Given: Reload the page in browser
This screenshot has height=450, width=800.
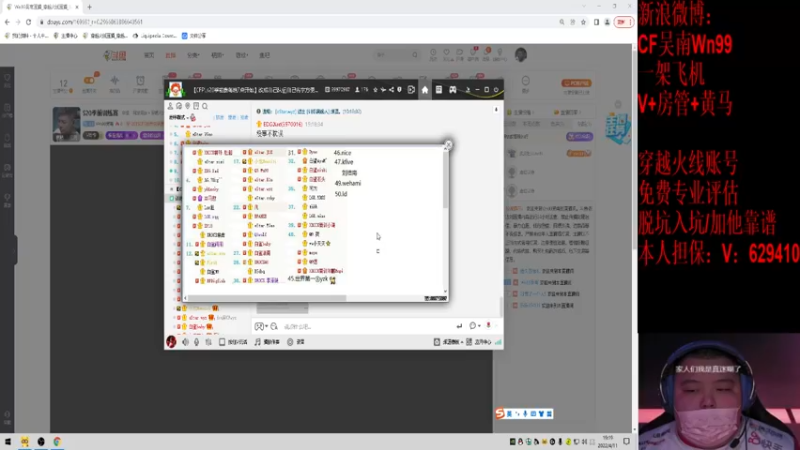Looking at the screenshot, I should [29, 22].
